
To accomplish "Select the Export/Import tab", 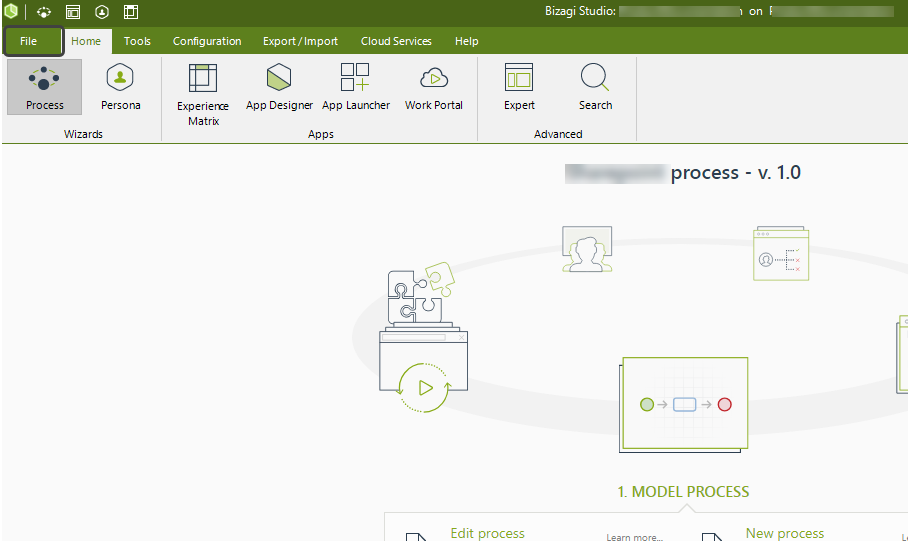I will click(300, 41).
